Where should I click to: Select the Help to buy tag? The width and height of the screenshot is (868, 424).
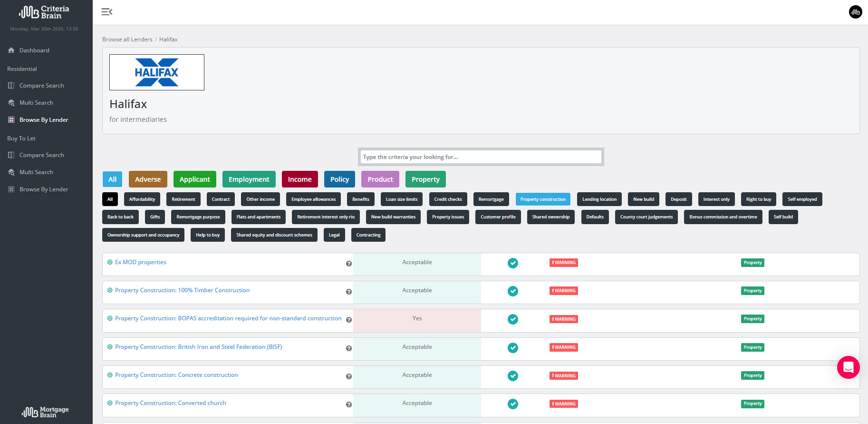click(208, 235)
